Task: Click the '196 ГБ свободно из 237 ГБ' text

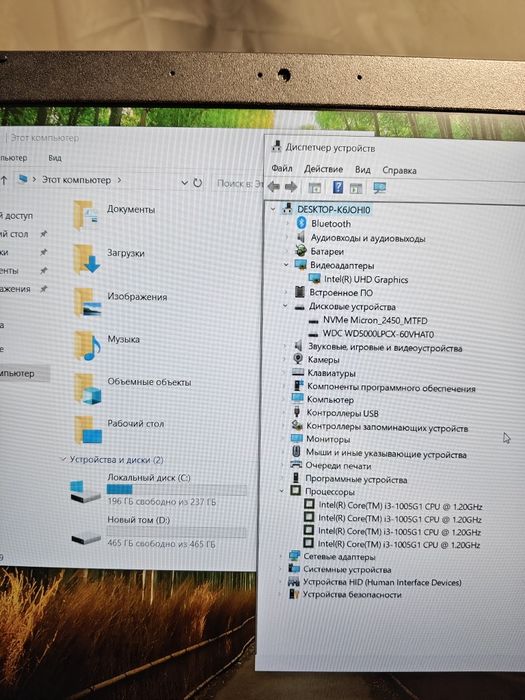Action: [x=162, y=501]
